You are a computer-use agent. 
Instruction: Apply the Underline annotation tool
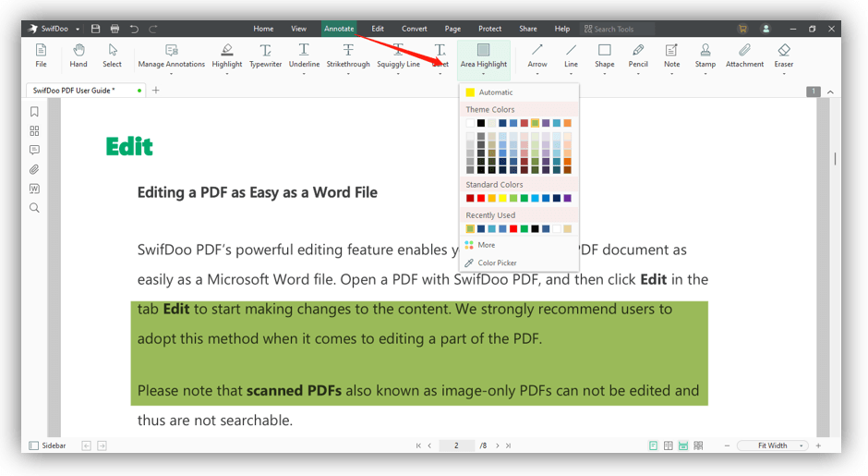(x=304, y=55)
